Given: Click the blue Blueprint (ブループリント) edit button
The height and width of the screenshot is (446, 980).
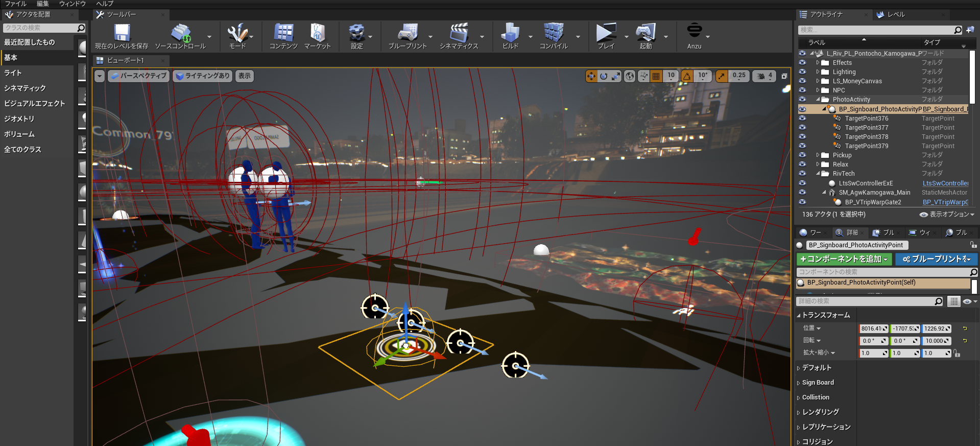Looking at the screenshot, I should coord(936,259).
